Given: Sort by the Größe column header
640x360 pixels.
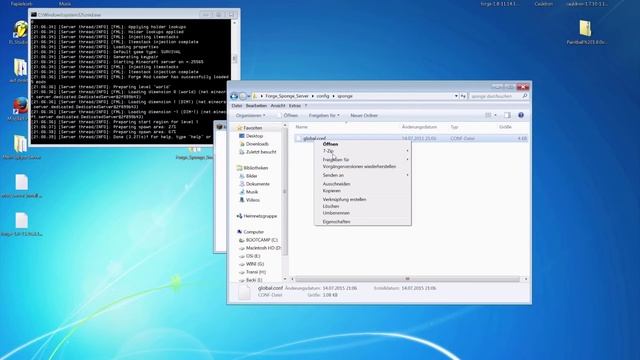Looking at the screenshot, I should click(x=505, y=127).
